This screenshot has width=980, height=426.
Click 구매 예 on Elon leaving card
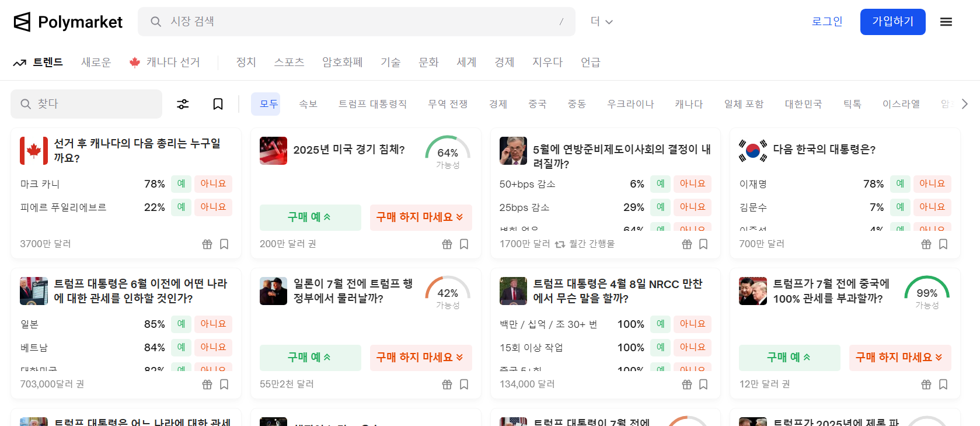(x=311, y=358)
